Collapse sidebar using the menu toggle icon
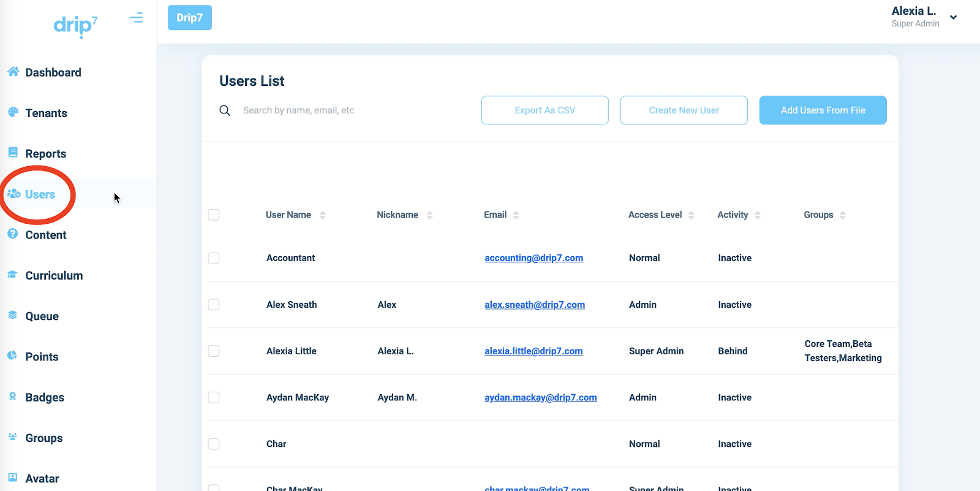Screen dimensions: 980x491 136,18
